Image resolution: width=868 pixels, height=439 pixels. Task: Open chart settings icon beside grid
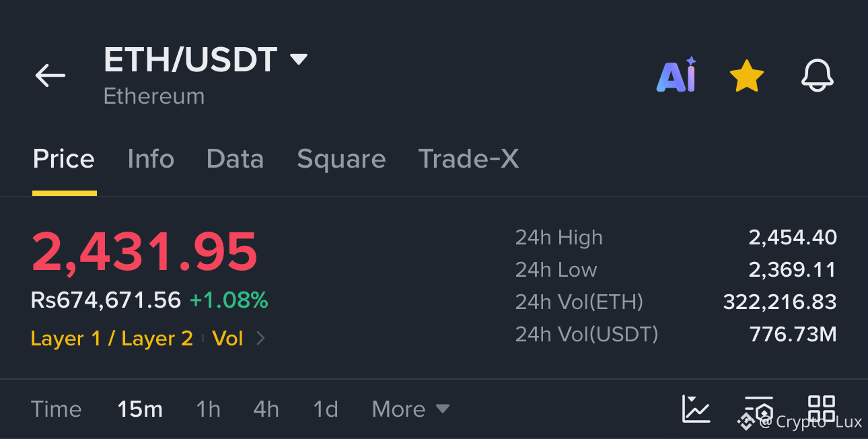click(x=759, y=409)
